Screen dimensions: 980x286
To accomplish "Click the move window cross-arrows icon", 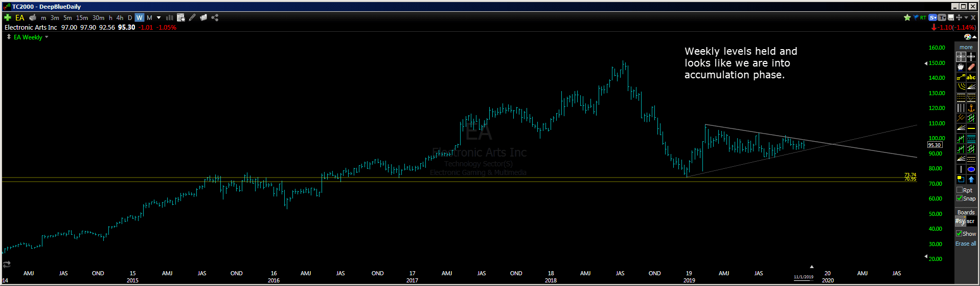I will click(959, 17).
